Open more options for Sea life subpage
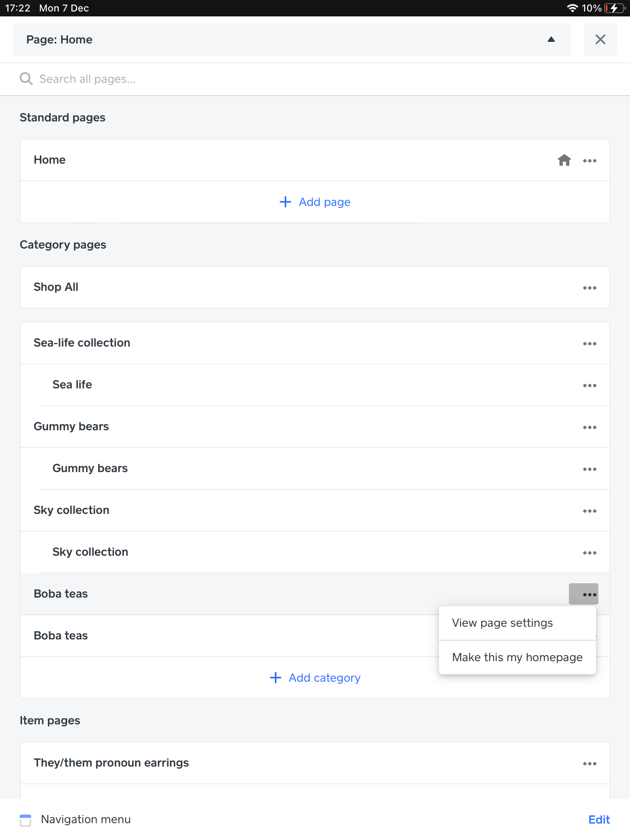 click(589, 386)
